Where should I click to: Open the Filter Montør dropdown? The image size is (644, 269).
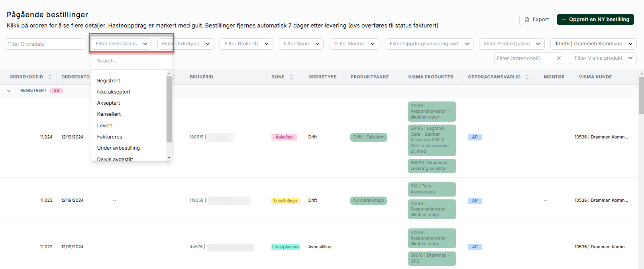pyautogui.click(x=354, y=44)
